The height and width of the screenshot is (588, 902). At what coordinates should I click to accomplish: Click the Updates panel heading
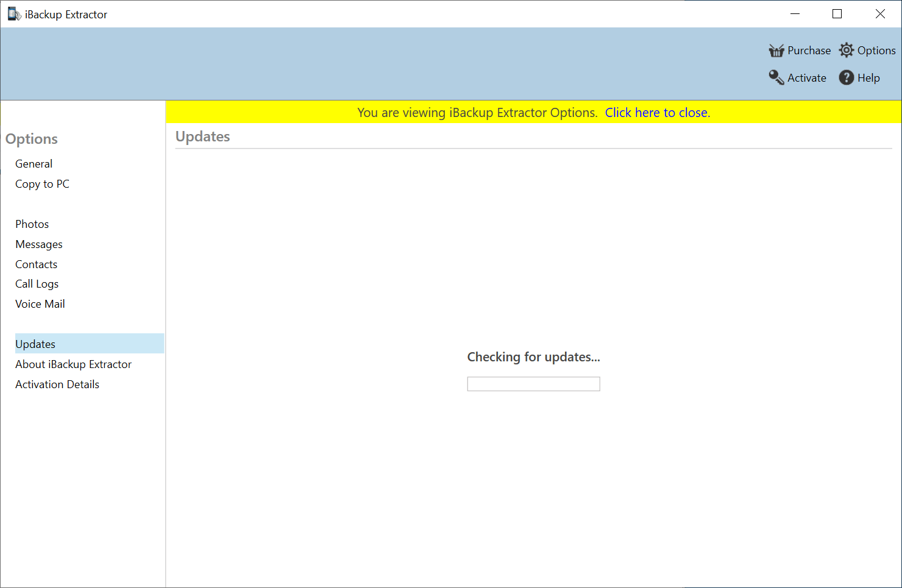click(x=203, y=136)
